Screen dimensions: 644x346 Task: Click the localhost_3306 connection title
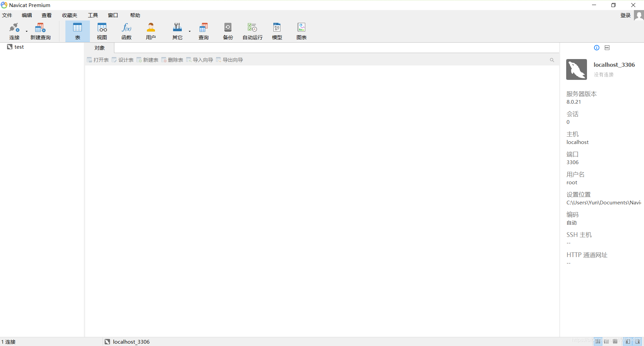(x=614, y=65)
